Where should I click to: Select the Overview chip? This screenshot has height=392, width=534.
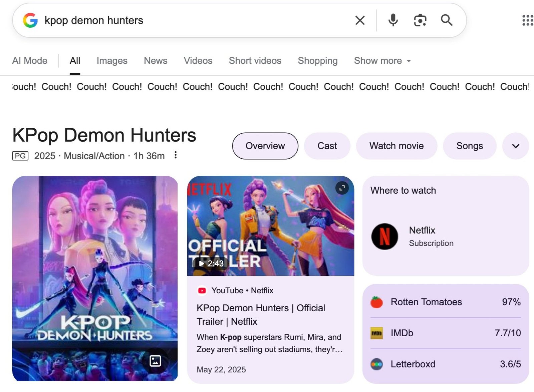[265, 146]
